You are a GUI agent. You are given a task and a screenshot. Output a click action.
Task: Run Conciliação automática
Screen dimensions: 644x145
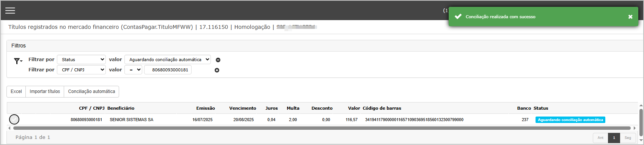pos(91,91)
